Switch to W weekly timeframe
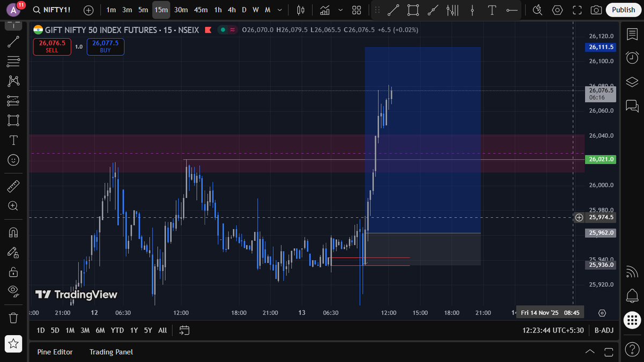This screenshot has height=362, width=644. 255,10
